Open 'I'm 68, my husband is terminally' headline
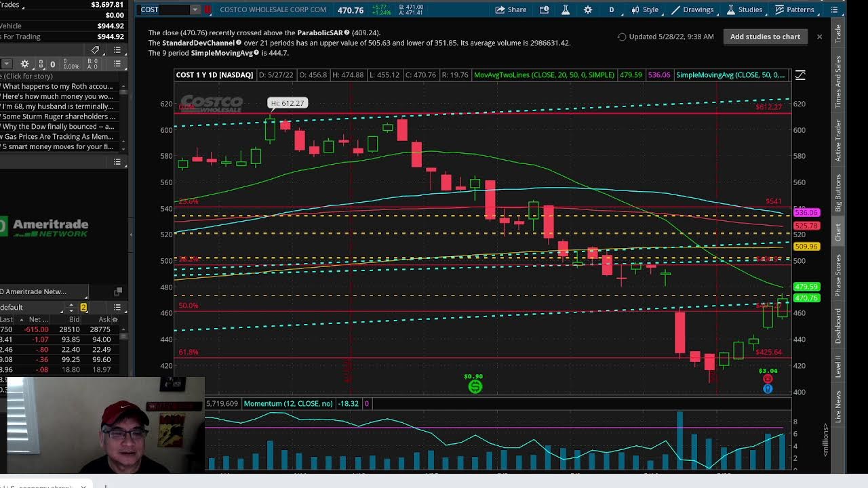The height and width of the screenshot is (488, 868). coord(58,106)
